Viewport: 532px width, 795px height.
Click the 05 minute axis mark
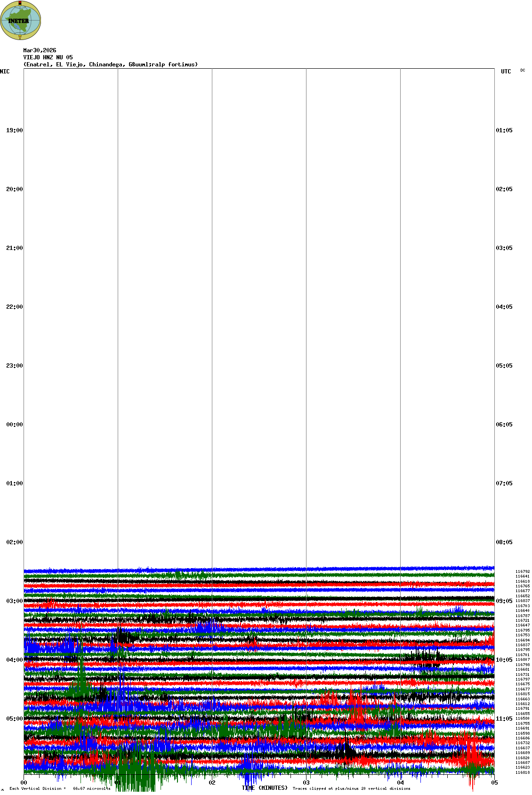point(494,783)
